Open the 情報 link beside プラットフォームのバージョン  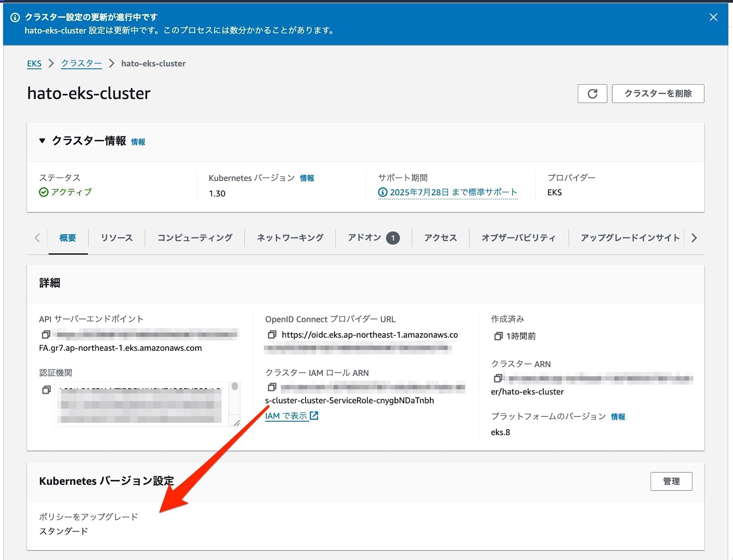point(618,417)
